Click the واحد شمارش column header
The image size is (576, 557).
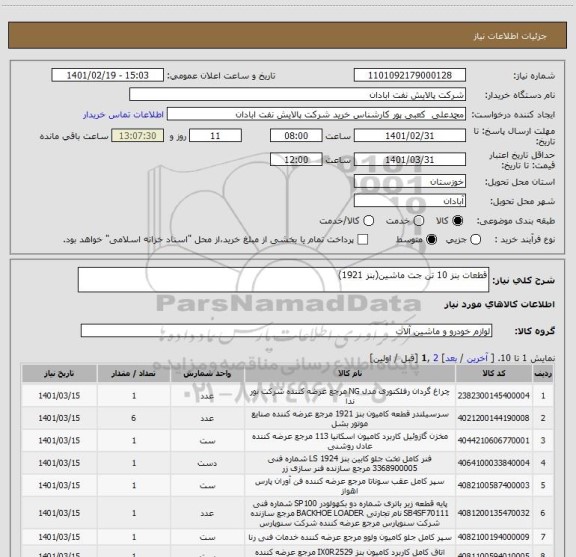pos(207,374)
